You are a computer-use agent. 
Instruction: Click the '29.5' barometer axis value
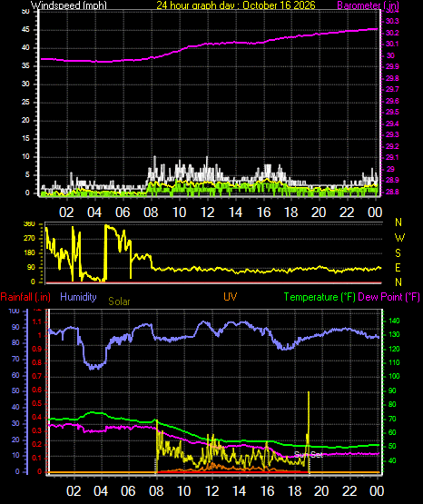click(392, 112)
